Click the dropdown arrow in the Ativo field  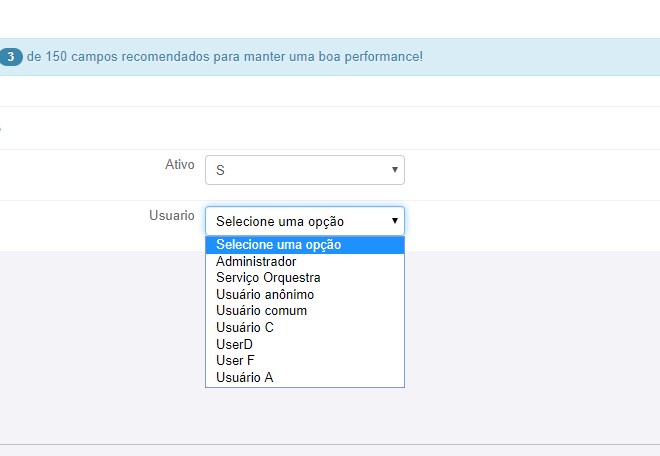[x=394, y=170]
